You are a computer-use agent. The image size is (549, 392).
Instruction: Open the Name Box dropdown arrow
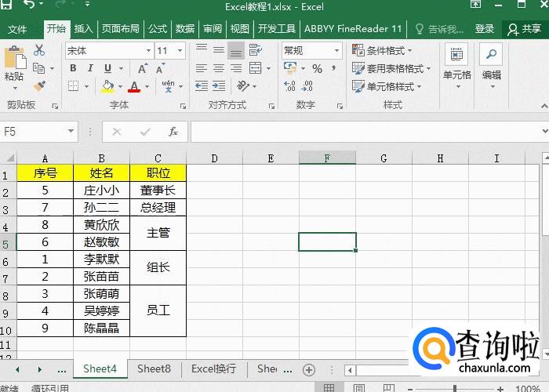71,131
